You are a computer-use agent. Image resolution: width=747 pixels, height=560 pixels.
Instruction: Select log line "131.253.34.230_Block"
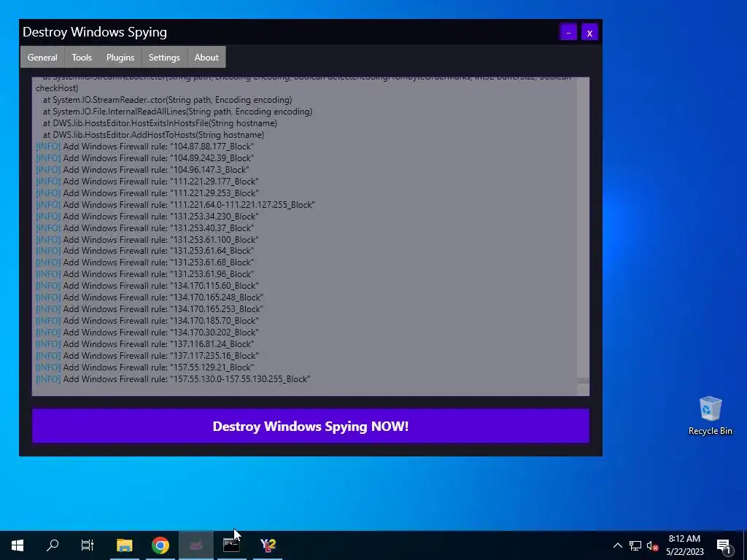coord(147,216)
